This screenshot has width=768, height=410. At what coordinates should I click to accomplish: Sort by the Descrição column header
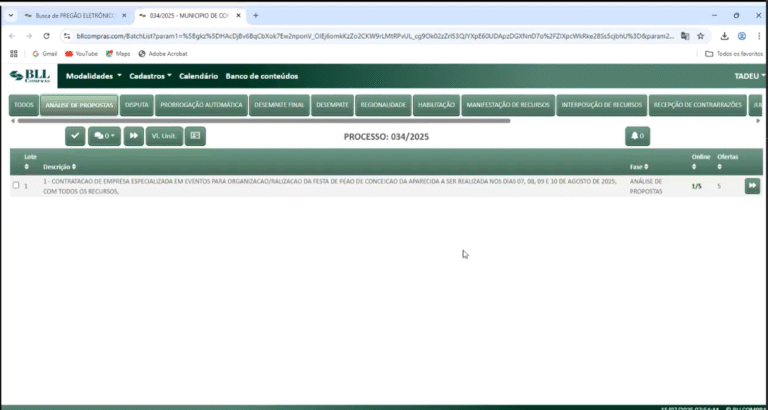[60, 167]
